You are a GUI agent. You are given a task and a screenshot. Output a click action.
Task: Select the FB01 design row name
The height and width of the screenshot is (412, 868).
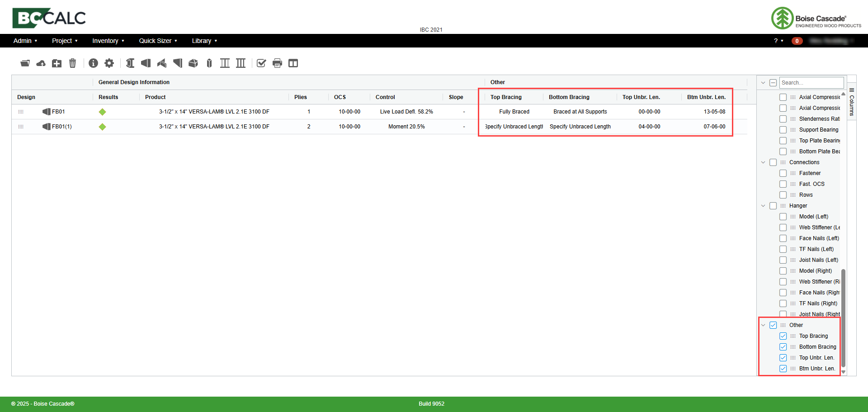[x=58, y=112]
